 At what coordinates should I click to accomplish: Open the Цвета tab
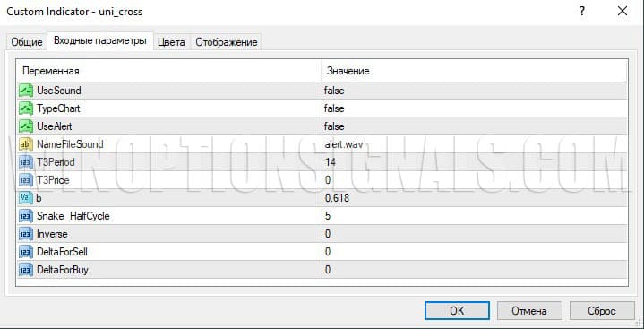[x=171, y=42]
